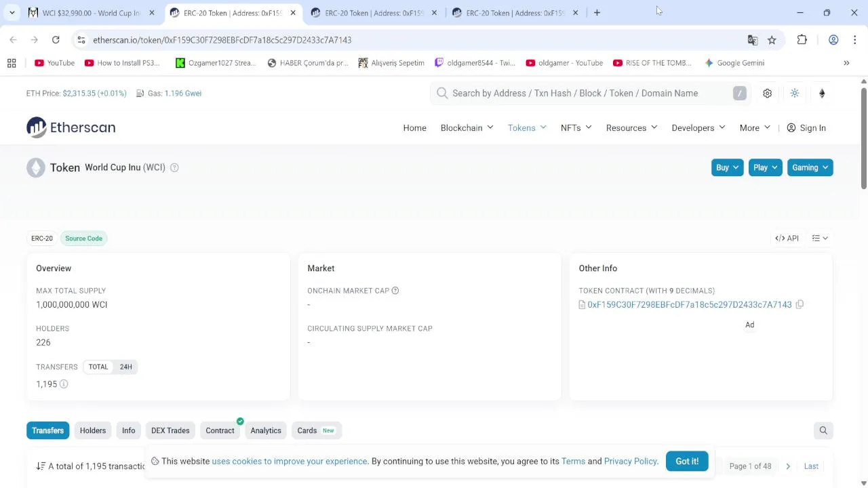868x488 pixels.
Task: Select the 24H transfers toggle
Action: (126, 367)
